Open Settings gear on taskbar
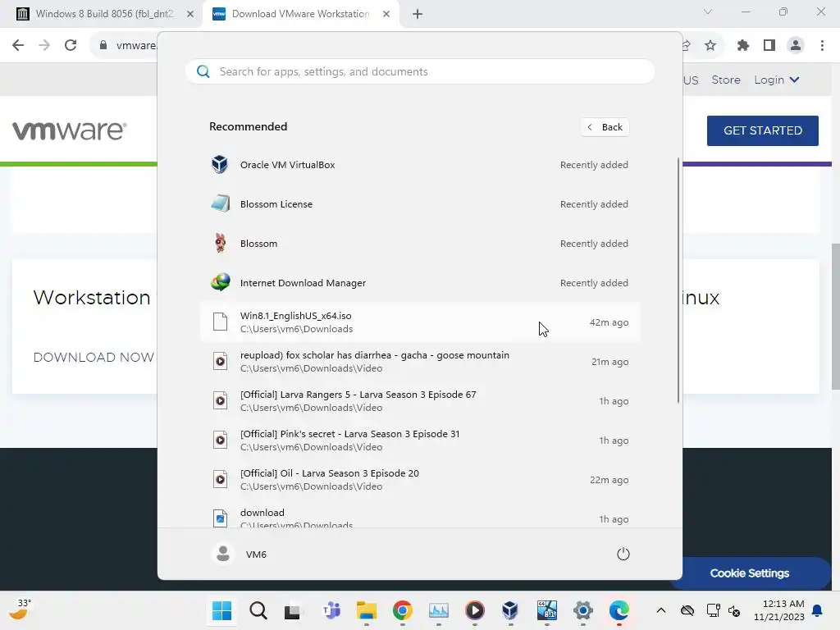Viewport: 840px width, 630px height. click(583, 610)
